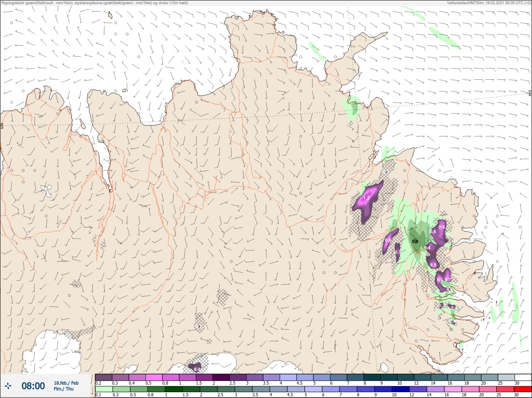Select the lavender swatch between 4 and 4.5, upper legend
This screenshot has height=398, width=532.
coord(288,377)
